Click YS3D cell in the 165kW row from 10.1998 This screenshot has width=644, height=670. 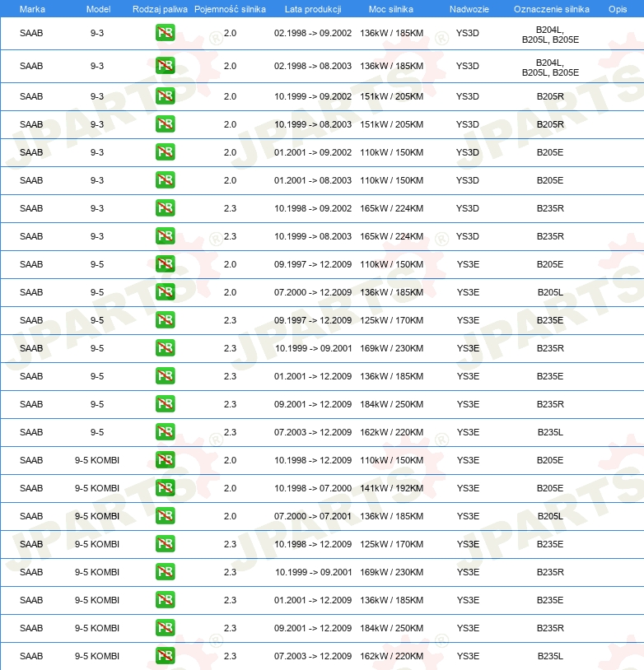(468, 208)
